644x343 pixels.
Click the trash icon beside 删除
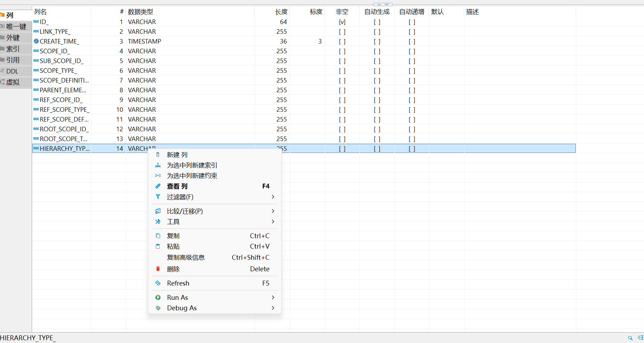(x=158, y=269)
